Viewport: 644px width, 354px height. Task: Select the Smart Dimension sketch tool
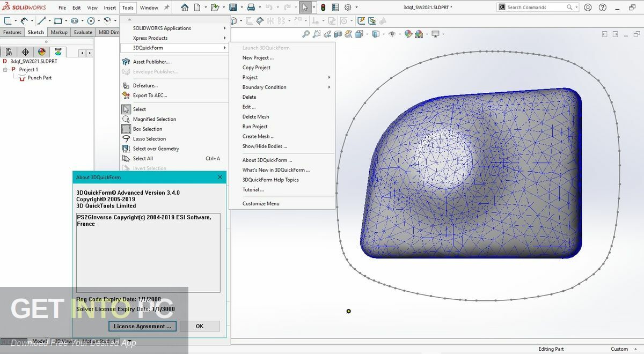coord(24,20)
